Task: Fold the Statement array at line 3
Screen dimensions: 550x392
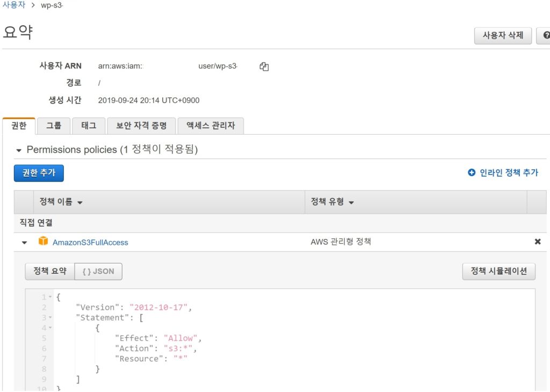Action: tap(50, 318)
